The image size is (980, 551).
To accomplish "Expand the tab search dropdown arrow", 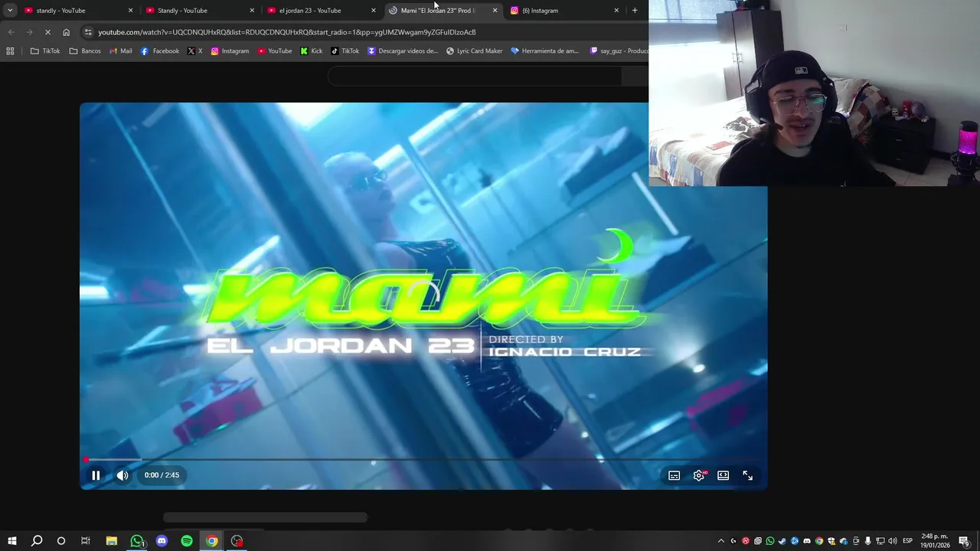I will (10, 11).
